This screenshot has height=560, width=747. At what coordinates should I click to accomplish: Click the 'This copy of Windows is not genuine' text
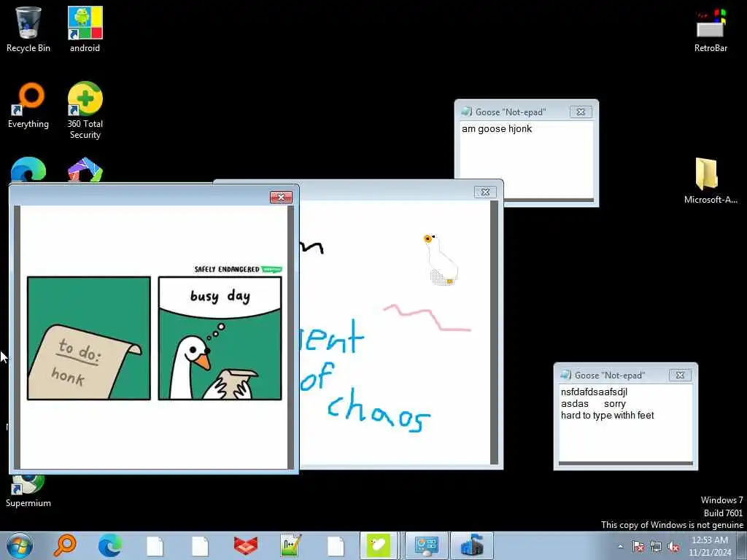click(x=672, y=525)
